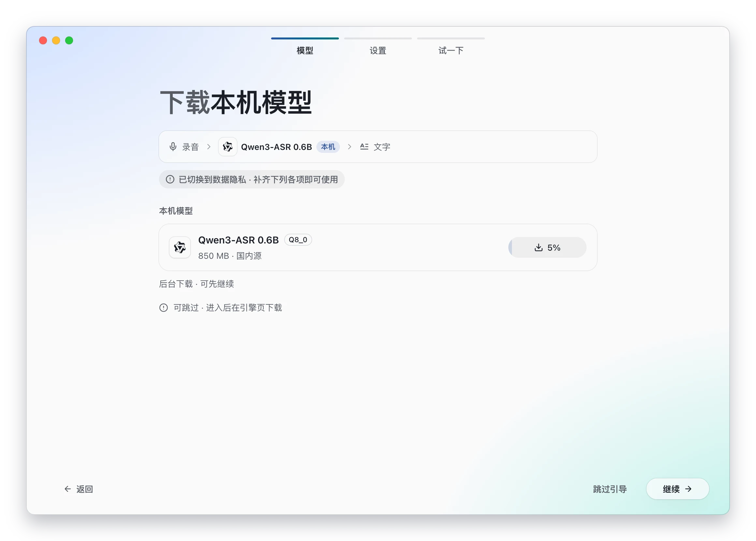Click the 下载本机模型 page title
756x541 pixels.
[x=236, y=102]
